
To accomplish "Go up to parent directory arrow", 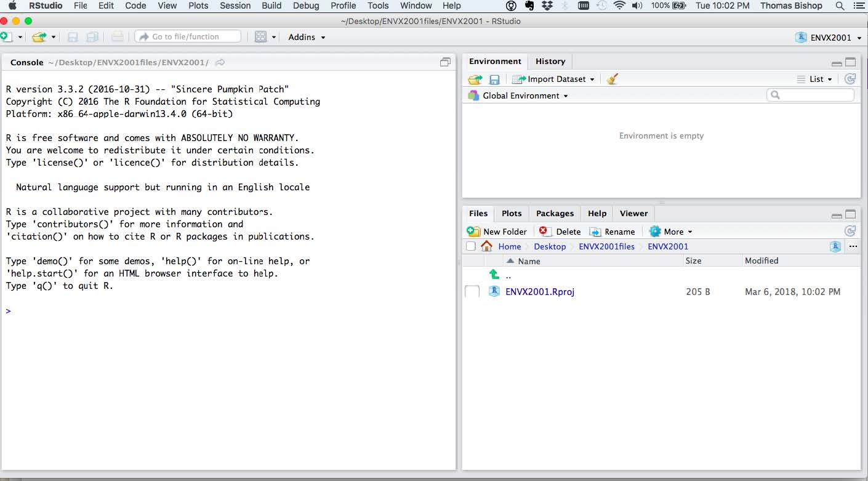I will point(494,275).
